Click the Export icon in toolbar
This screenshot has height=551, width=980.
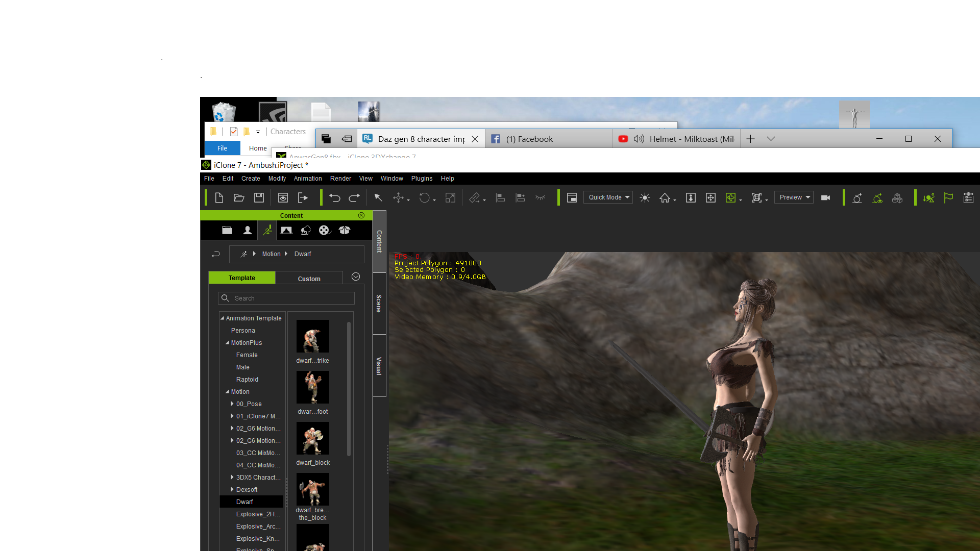pyautogui.click(x=303, y=198)
